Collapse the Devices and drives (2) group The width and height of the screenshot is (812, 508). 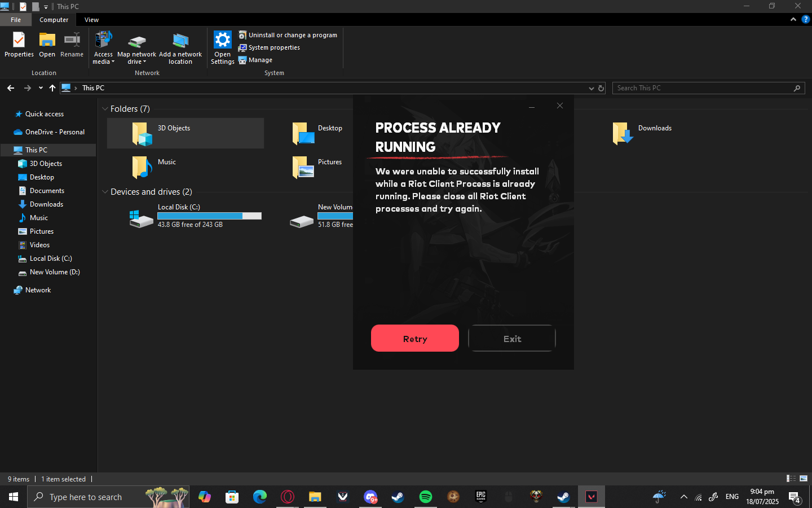[105, 192]
